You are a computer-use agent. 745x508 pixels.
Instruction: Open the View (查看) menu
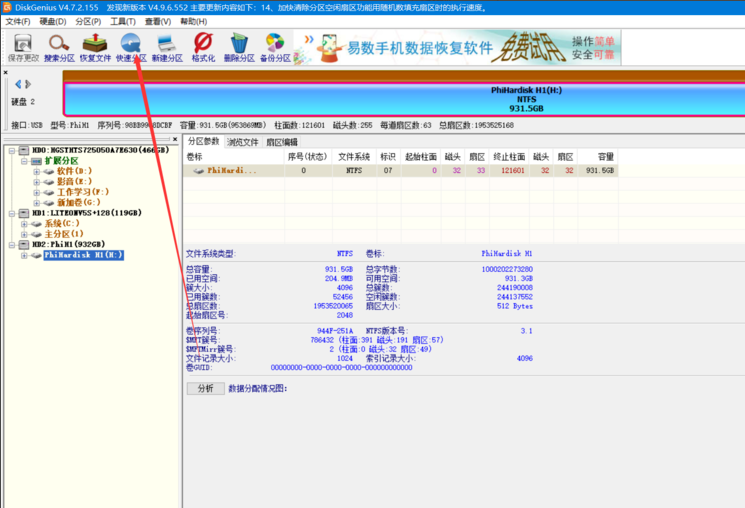pos(158,21)
